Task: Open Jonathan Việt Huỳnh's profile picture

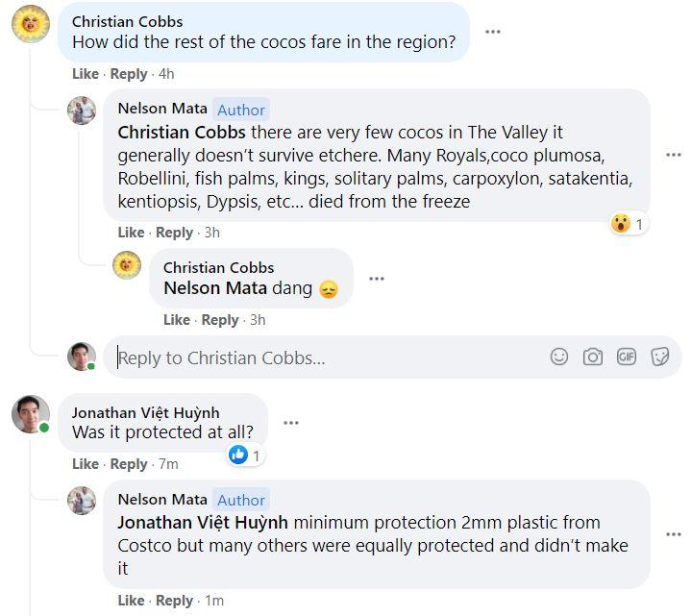Action: 30,414
